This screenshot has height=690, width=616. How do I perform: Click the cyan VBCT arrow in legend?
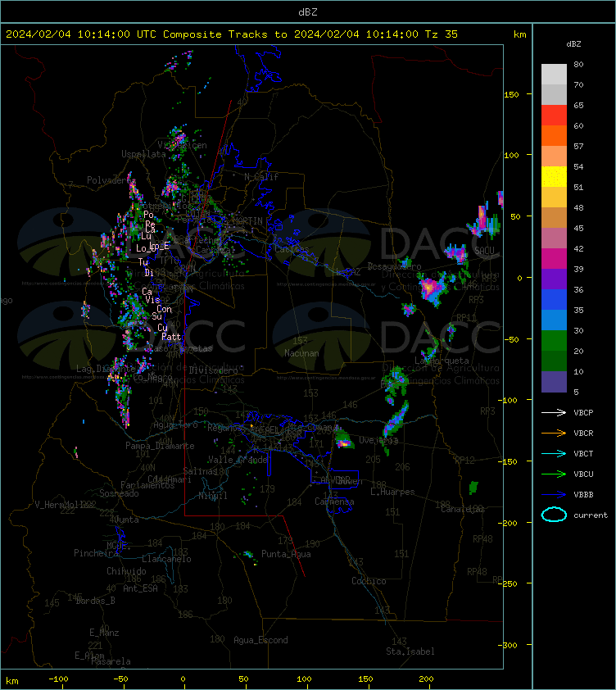[x=554, y=454]
